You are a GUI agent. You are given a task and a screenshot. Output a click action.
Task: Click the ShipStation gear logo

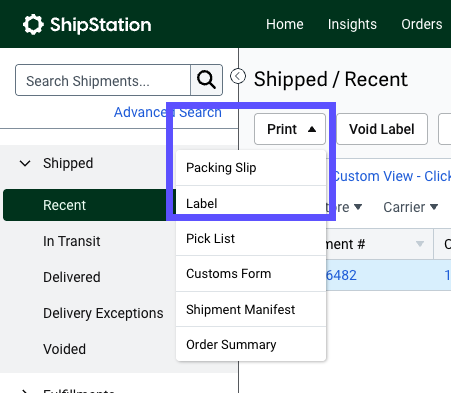pyautogui.click(x=33, y=24)
